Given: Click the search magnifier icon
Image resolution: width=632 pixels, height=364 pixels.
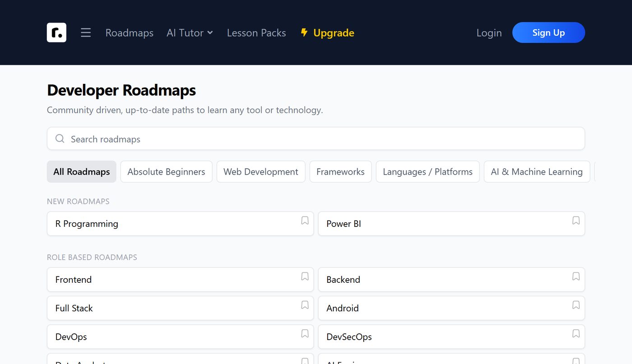Looking at the screenshot, I should pyautogui.click(x=60, y=138).
